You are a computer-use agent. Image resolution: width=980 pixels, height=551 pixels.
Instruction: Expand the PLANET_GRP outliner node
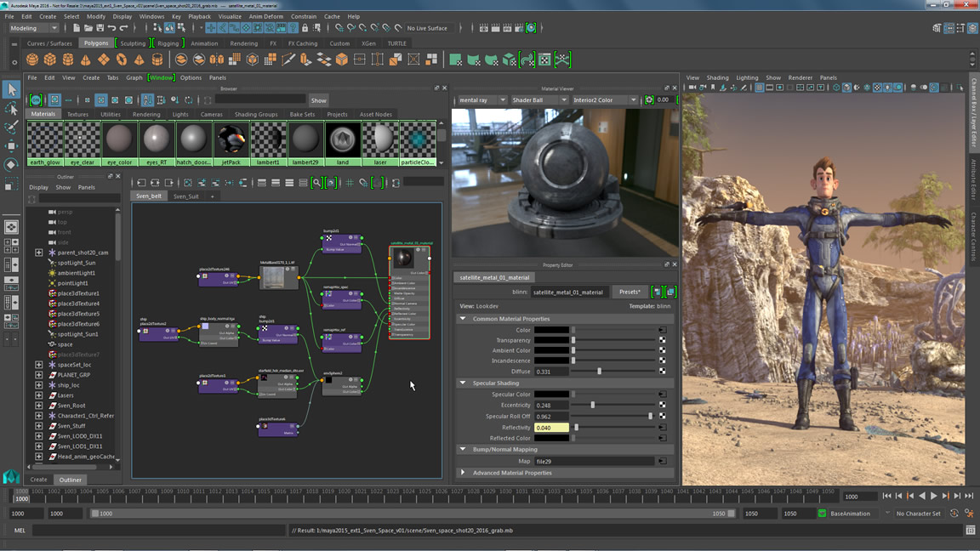click(x=39, y=375)
